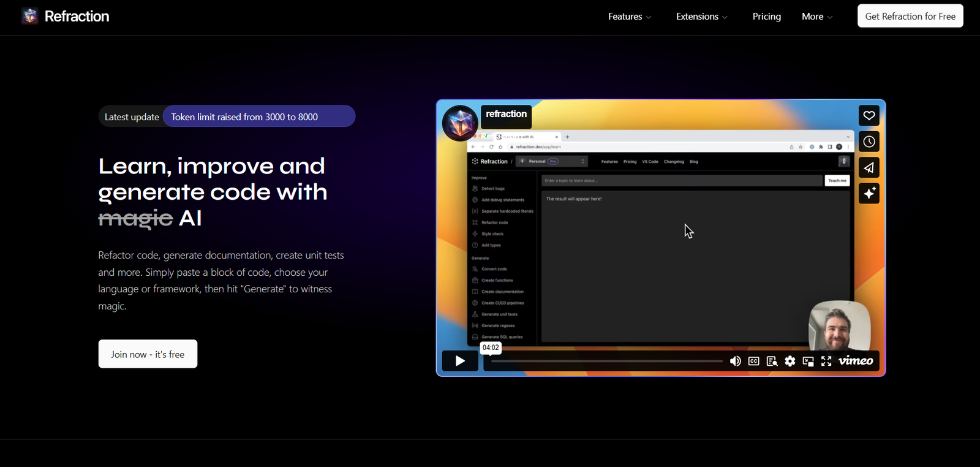Click Join now - it's free button
This screenshot has height=467, width=980.
(x=148, y=354)
